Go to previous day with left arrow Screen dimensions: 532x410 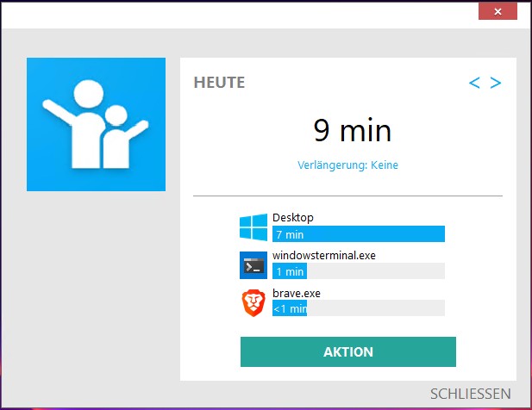(x=474, y=83)
